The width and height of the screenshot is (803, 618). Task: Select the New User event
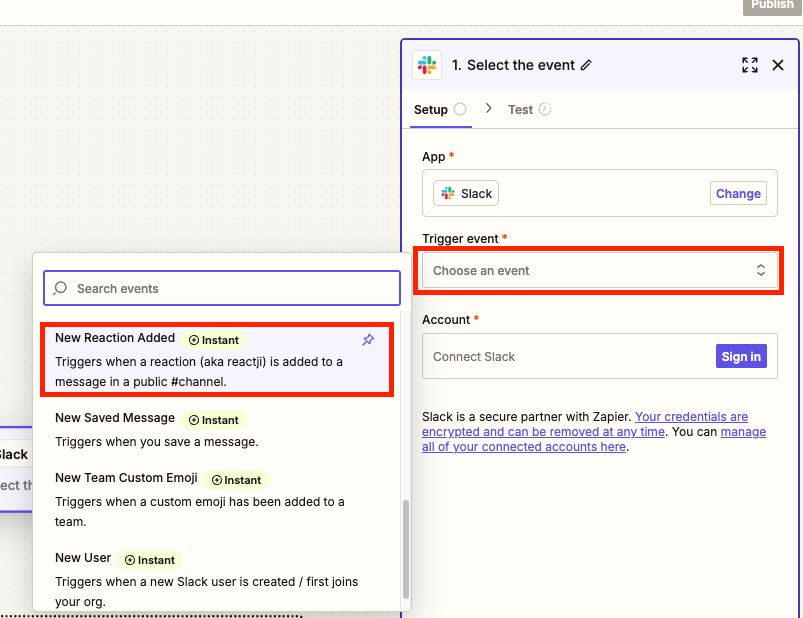pyautogui.click(x=217, y=579)
